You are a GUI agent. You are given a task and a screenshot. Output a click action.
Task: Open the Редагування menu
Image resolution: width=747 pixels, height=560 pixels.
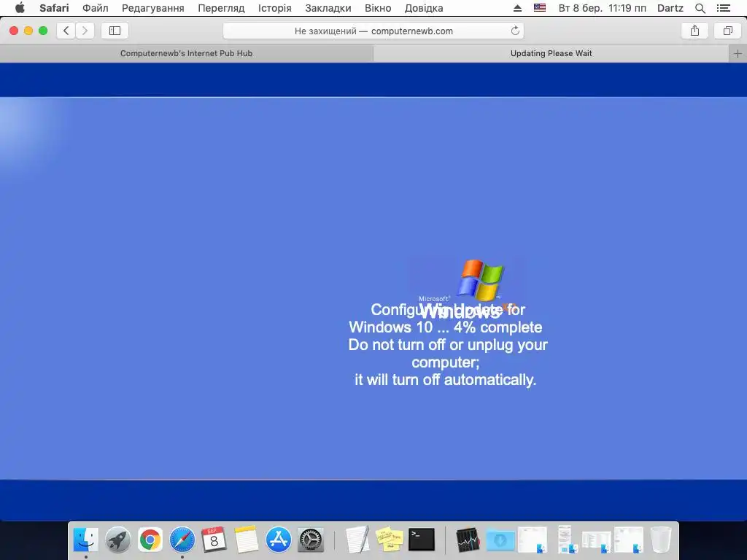click(153, 8)
